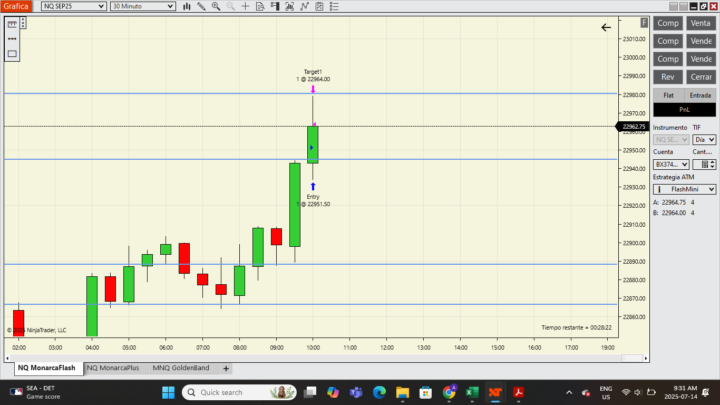Open the Cuenta account dropdown

(671, 164)
